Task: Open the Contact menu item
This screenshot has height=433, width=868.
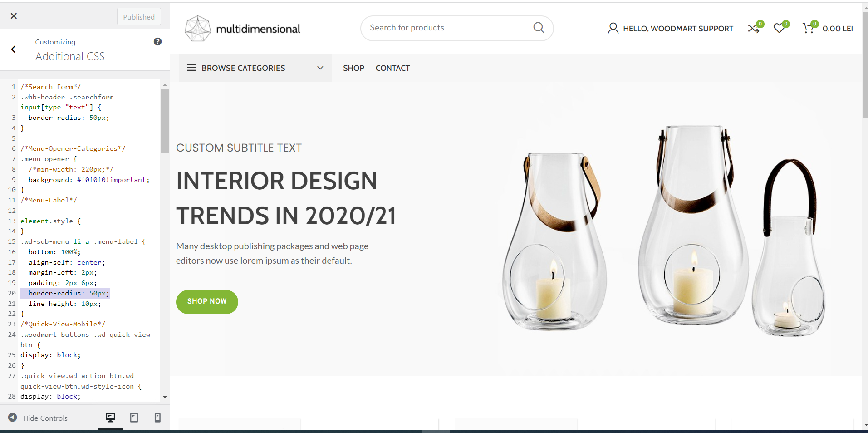Action: coord(392,68)
